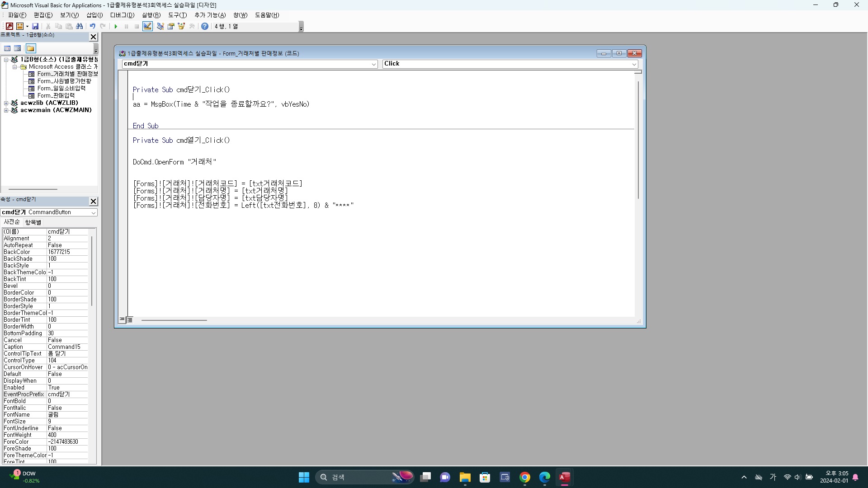Image resolution: width=868 pixels, height=488 pixels.
Task: Open the Project Explorer icon
Action: [160, 26]
